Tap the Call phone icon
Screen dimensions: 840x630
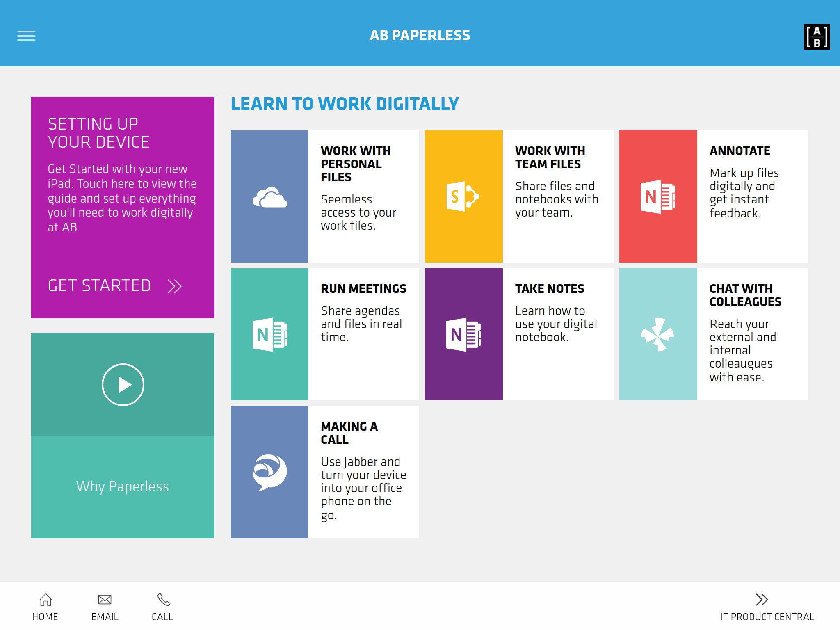pos(164,600)
